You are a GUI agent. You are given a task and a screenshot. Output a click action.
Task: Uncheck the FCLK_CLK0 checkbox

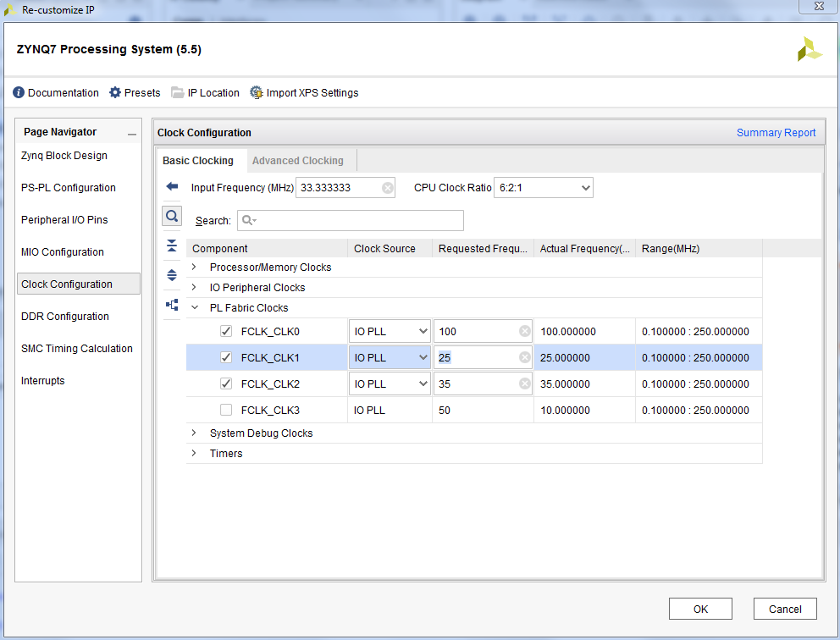tap(226, 332)
